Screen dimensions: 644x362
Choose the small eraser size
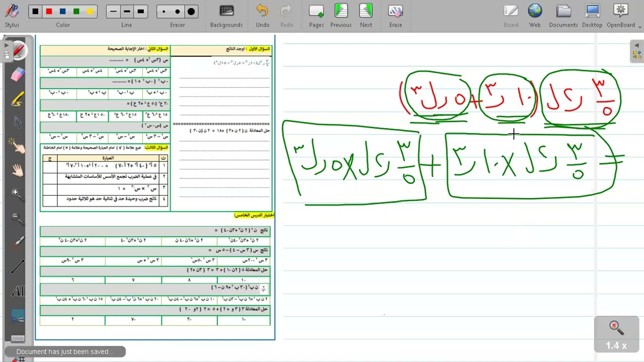pos(164,12)
